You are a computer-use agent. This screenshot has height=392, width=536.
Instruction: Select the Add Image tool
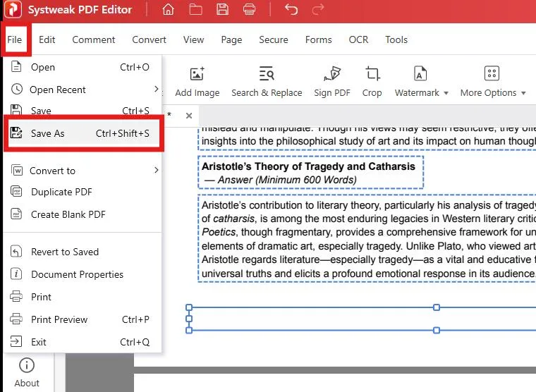click(197, 82)
